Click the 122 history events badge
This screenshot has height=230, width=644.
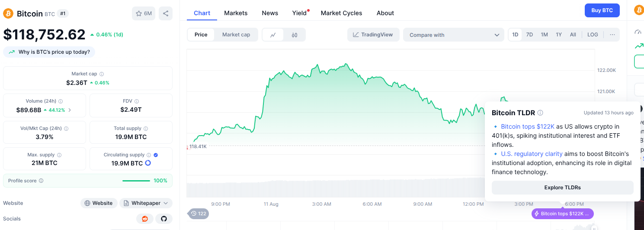[x=199, y=214]
